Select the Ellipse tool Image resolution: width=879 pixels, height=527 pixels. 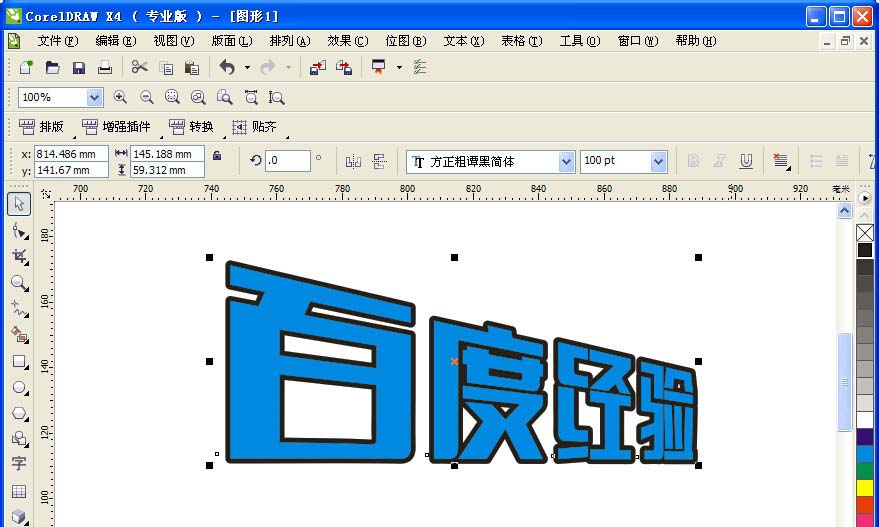click(x=19, y=387)
